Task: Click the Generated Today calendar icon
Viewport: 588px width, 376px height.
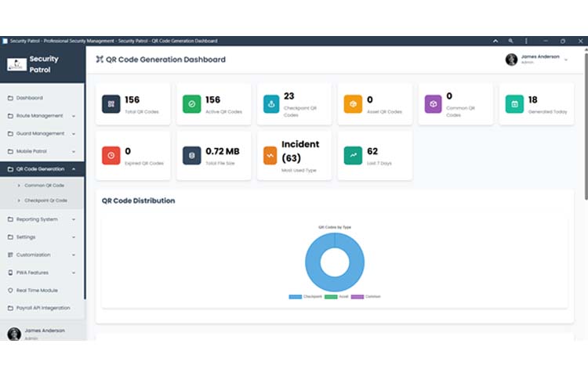Action: click(x=514, y=104)
